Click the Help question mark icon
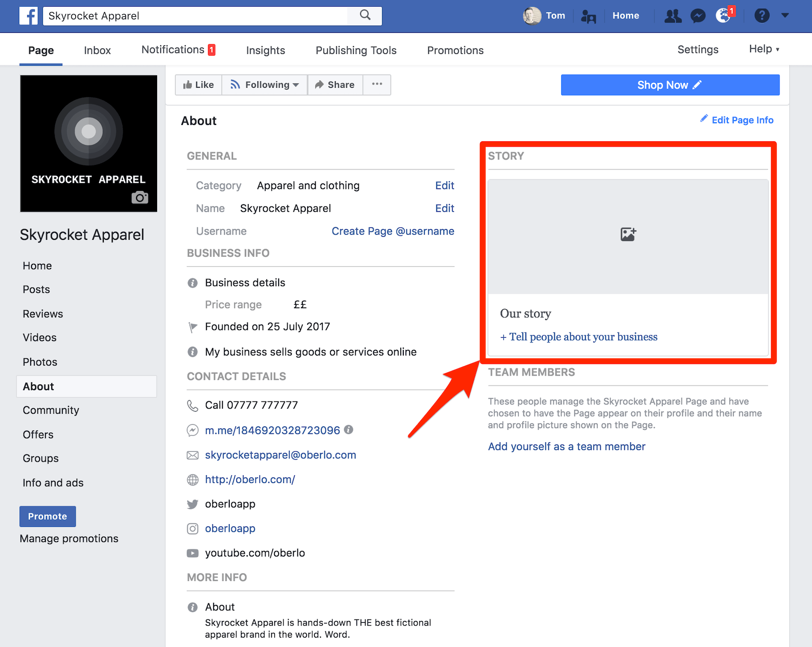 tap(762, 16)
